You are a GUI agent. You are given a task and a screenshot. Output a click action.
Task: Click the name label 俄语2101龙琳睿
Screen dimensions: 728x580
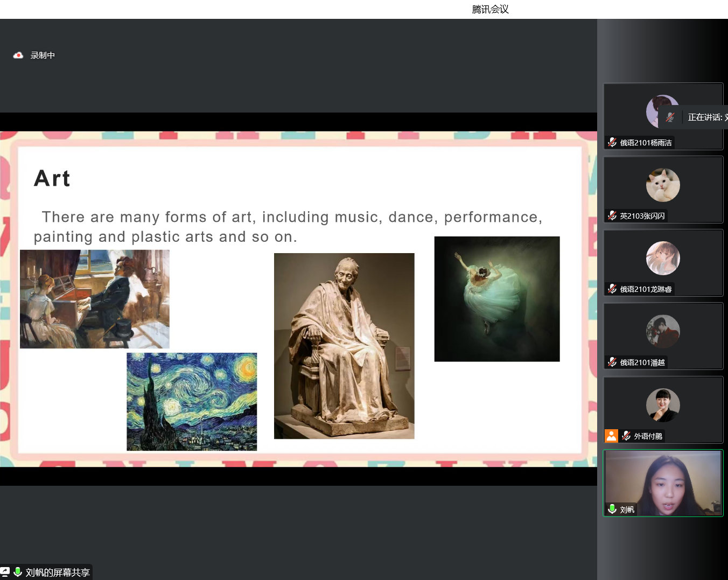pyautogui.click(x=646, y=289)
